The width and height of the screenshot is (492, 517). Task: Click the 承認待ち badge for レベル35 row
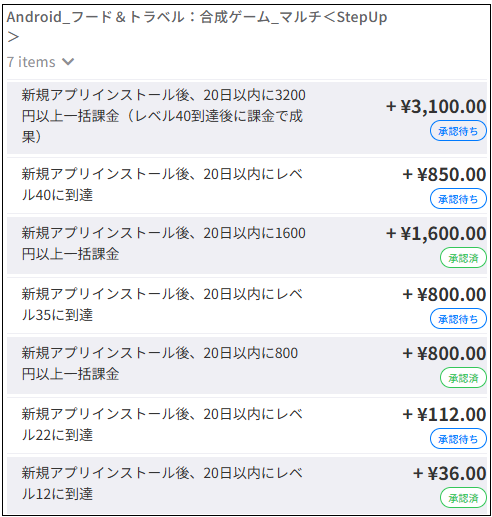coord(458,319)
